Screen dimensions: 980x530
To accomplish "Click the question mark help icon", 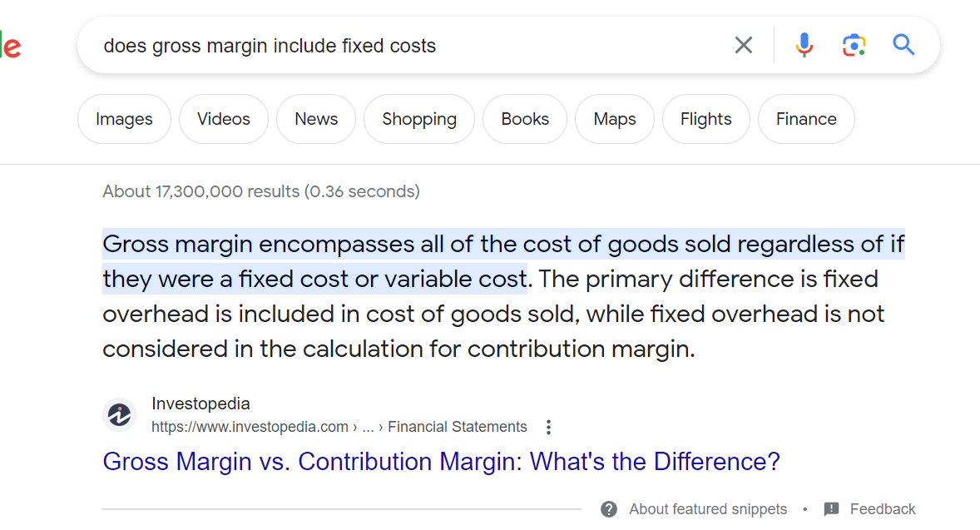I will (x=609, y=509).
